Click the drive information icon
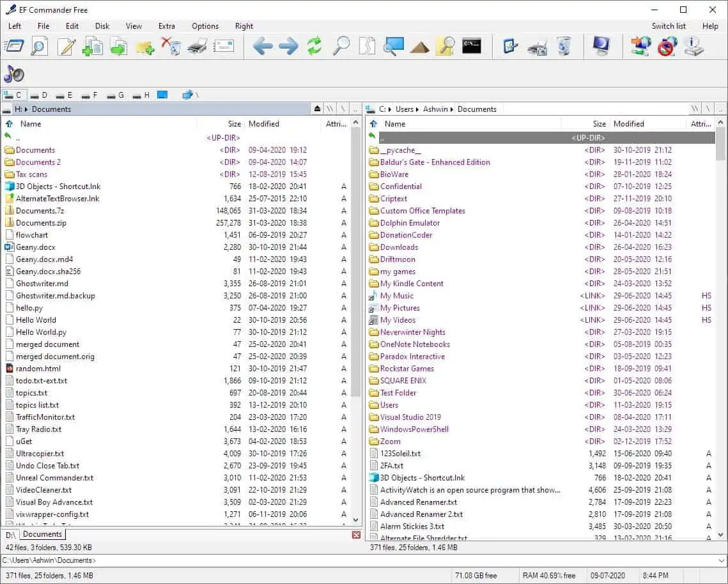 click(x=693, y=46)
